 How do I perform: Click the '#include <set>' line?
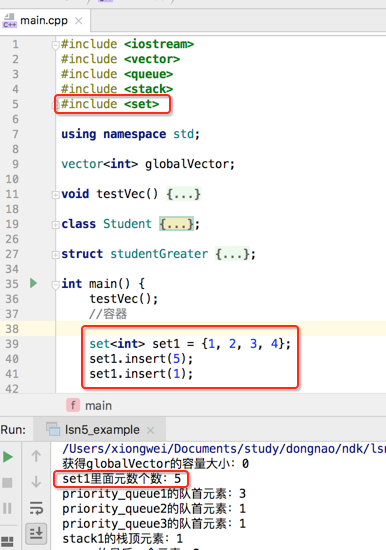(x=110, y=104)
